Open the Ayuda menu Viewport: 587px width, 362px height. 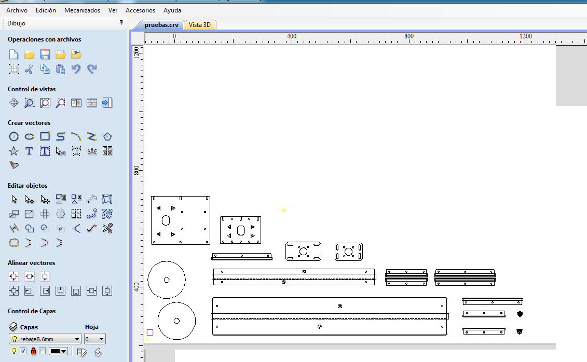point(172,10)
